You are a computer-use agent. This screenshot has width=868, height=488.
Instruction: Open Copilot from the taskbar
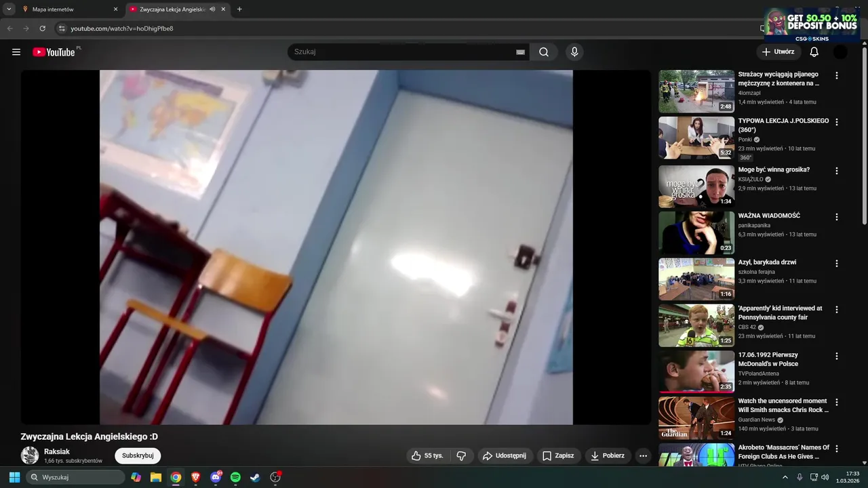pyautogui.click(x=136, y=477)
